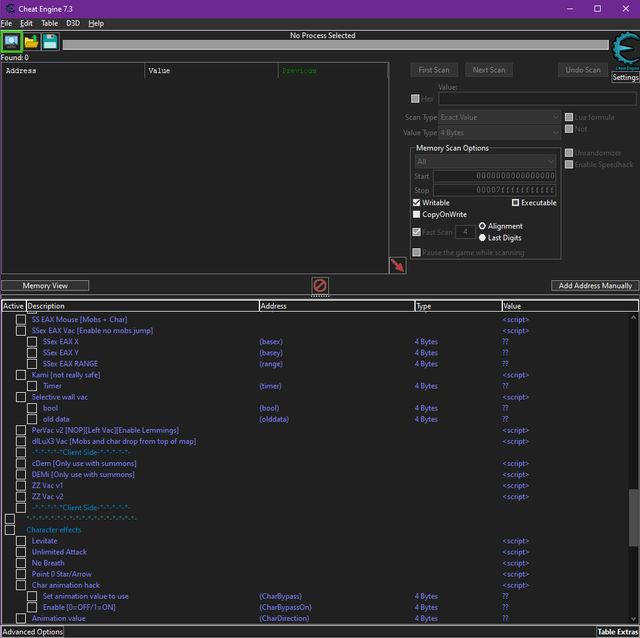640x638 pixels.
Task: Click the scan Value input field
Action: [537, 99]
